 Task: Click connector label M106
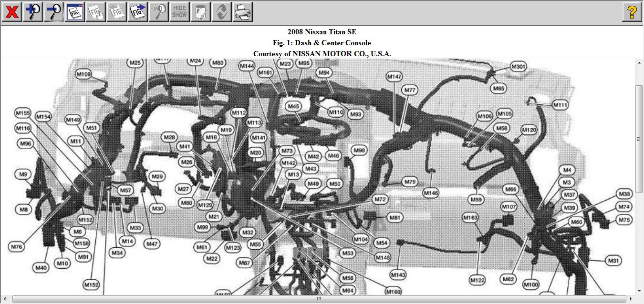point(485,116)
